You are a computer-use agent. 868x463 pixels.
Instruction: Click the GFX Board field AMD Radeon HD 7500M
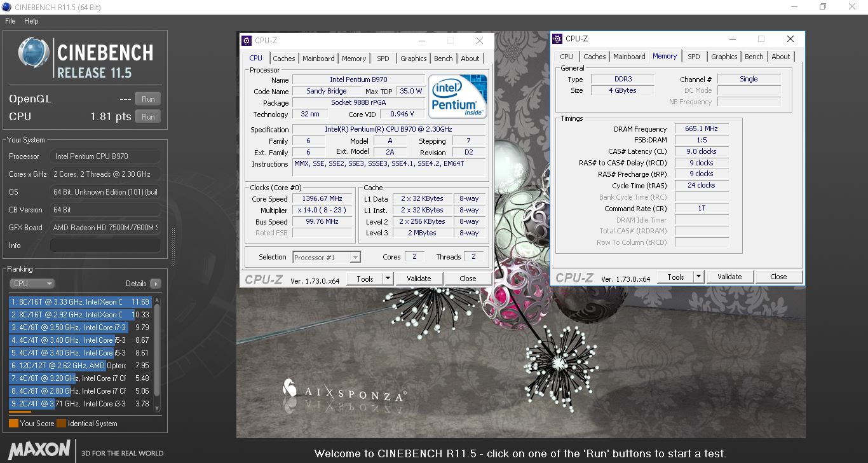coord(105,228)
